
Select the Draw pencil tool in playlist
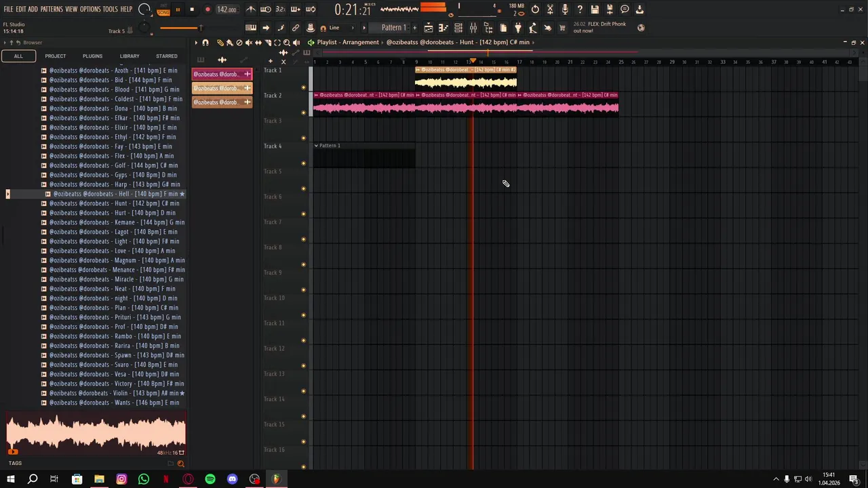pyautogui.click(x=220, y=43)
